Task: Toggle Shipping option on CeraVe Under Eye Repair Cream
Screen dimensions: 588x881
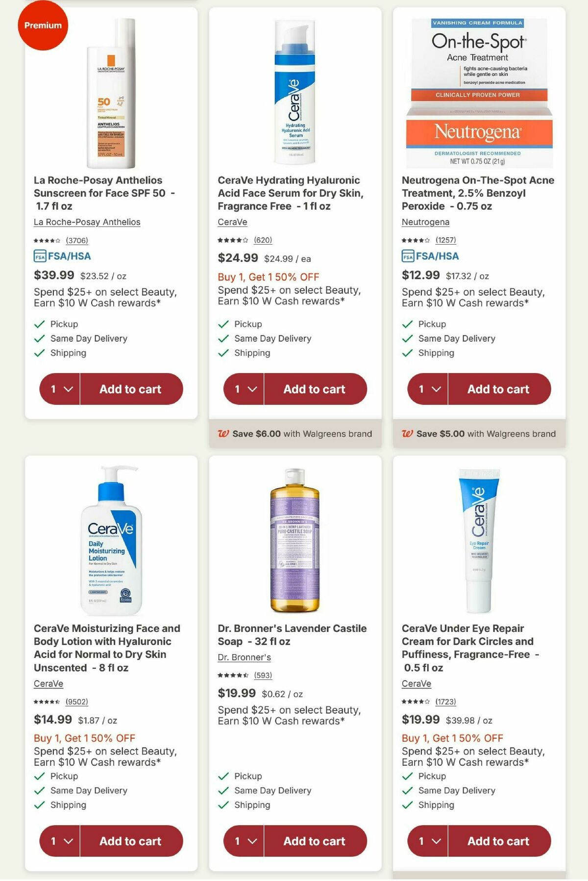Action: pyautogui.click(x=407, y=805)
